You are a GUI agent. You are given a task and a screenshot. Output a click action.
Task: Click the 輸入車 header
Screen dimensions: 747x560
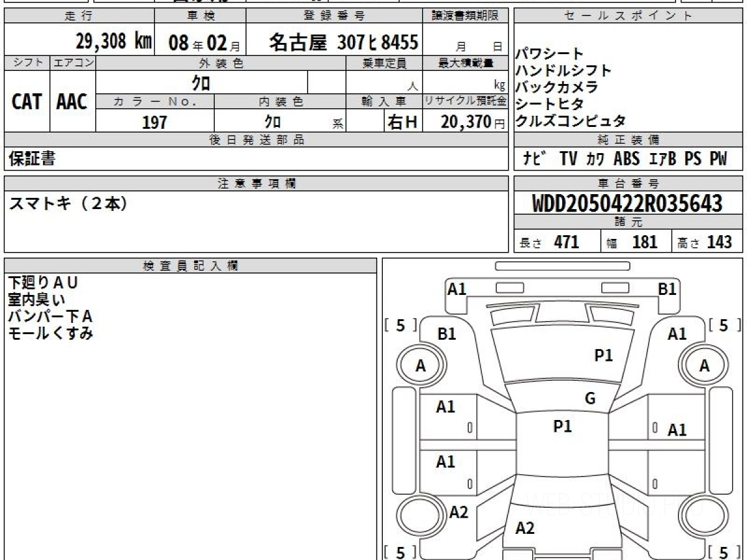384,101
